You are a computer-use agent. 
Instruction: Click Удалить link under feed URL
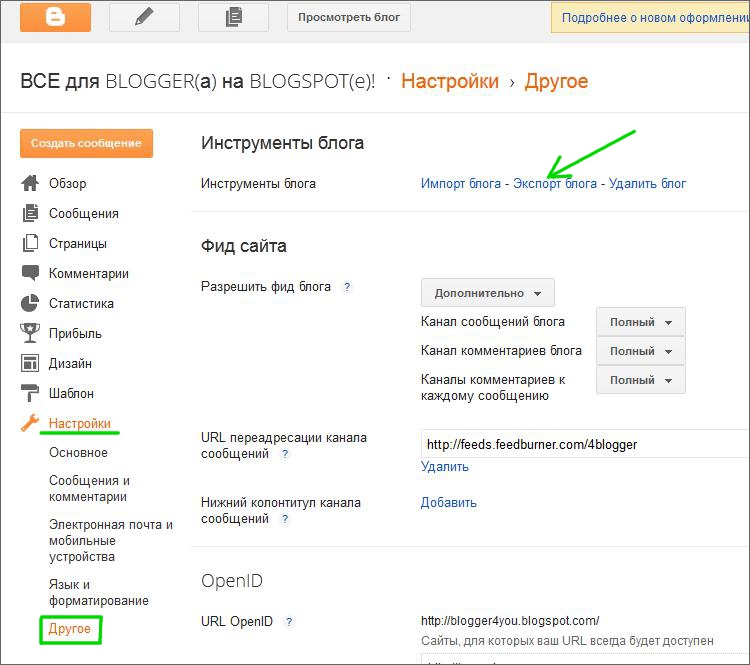tap(445, 466)
